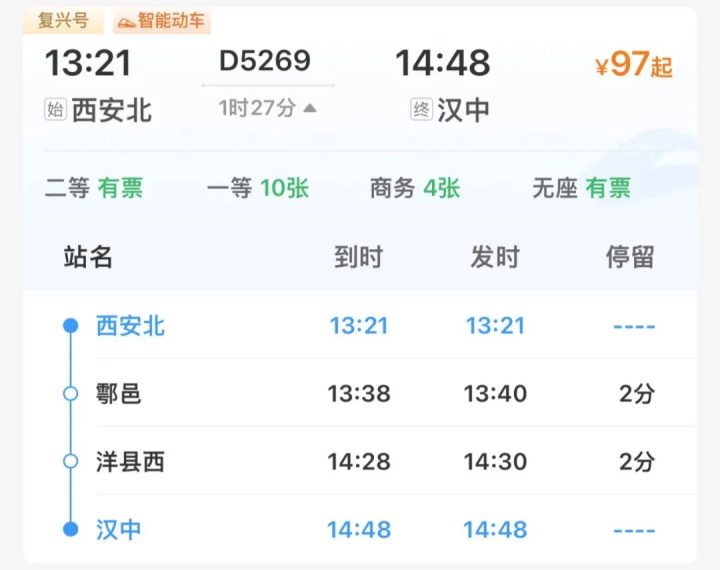Image resolution: width=720 pixels, height=570 pixels.
Task: Click the 洋县西 timeline stop circle
Action: click(70, 461)
